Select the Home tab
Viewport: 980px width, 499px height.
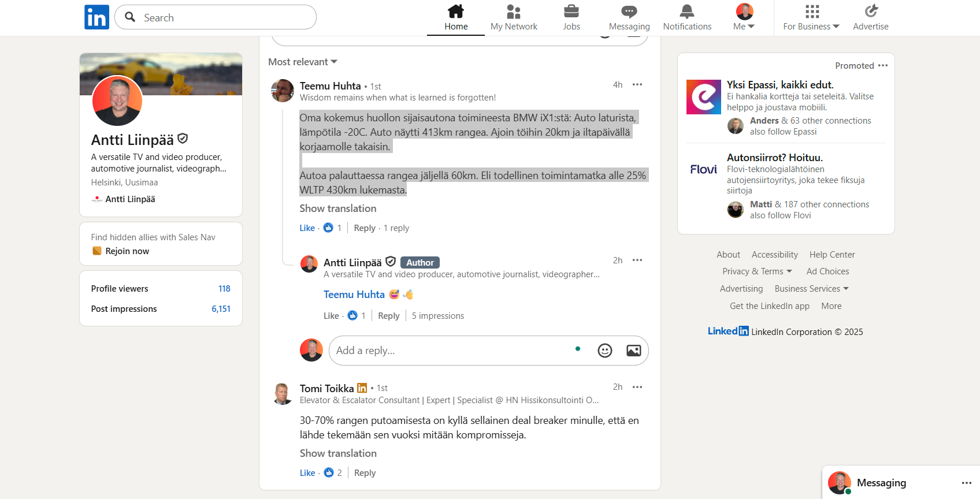(456, 17)
